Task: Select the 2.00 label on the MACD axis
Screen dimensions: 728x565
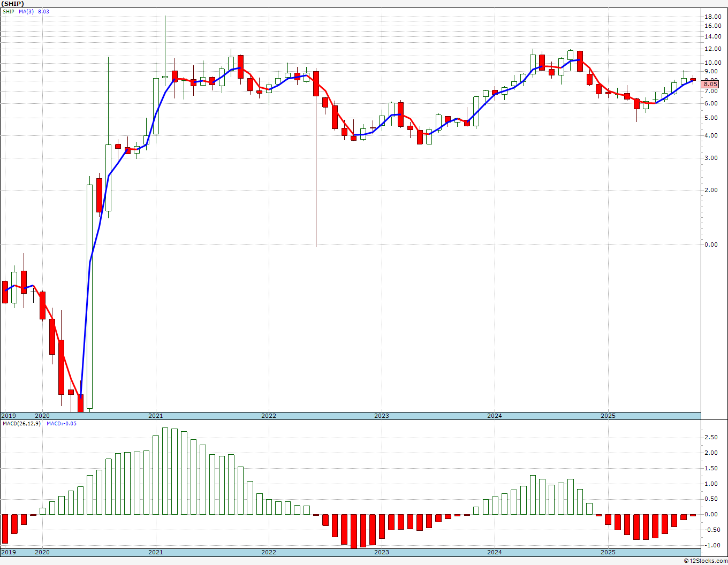Action: pos(710,453)
